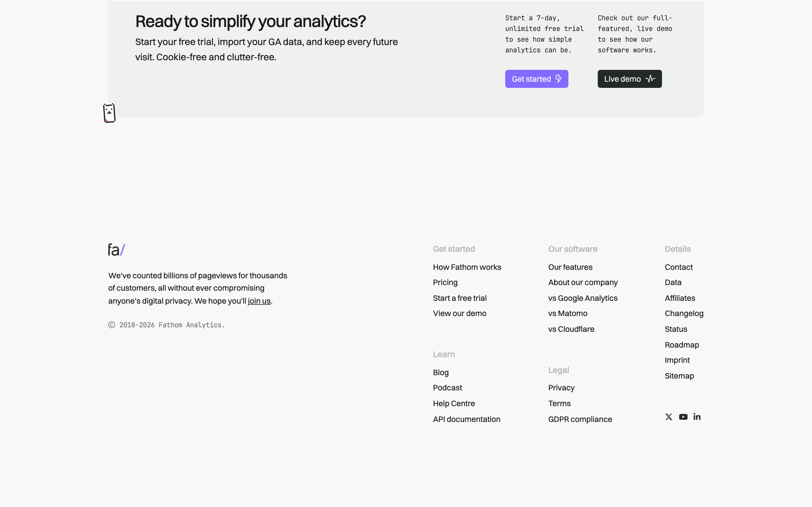Image resolution: width=812 pixels, height=507 pixels.
Task: Open the X (Twitter) social icon
Action: [668, 417]
